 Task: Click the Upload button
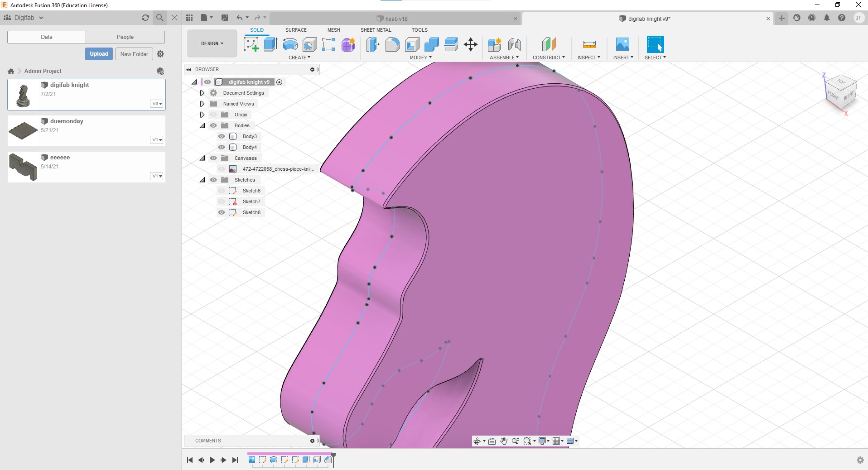[x=99, y=54]
